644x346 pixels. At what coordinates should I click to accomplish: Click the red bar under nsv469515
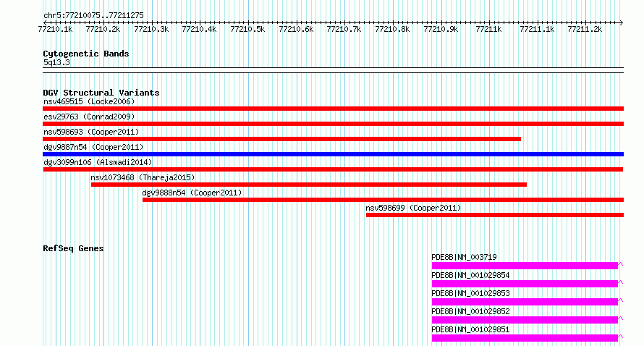333,109
